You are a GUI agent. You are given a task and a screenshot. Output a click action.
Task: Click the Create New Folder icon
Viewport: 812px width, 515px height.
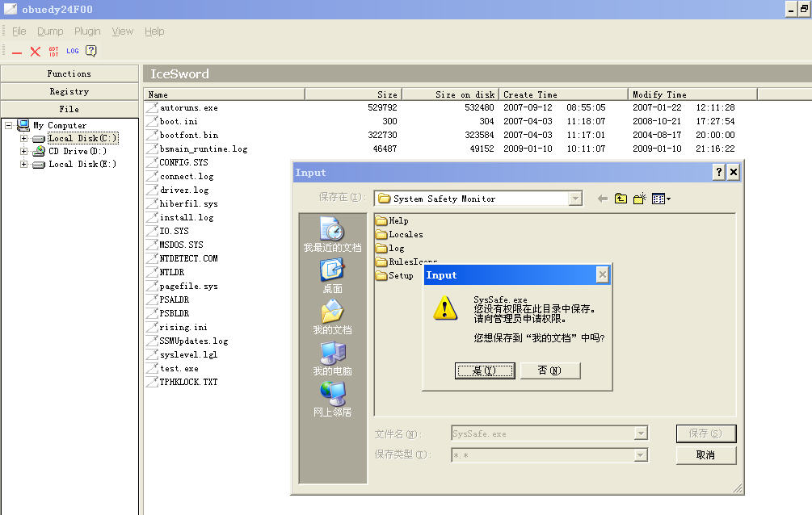point(639,199)
